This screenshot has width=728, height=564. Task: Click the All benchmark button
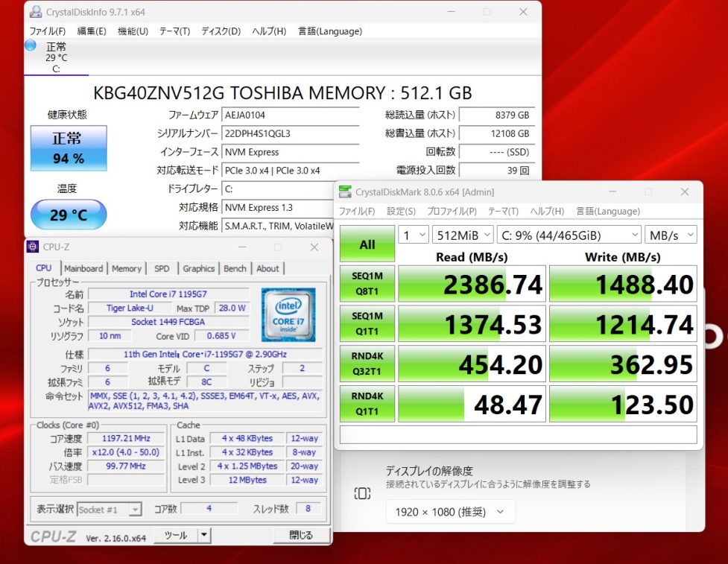(367, 244)
